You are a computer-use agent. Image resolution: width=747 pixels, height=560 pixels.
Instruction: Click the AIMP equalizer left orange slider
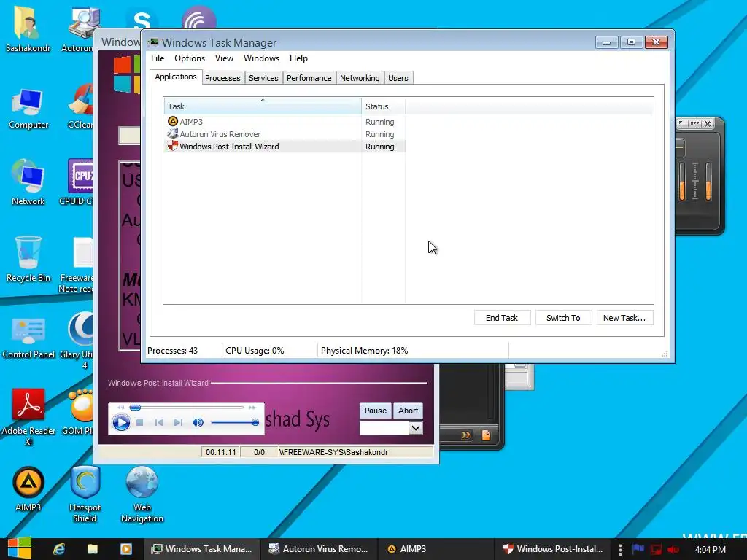[682, 182]
